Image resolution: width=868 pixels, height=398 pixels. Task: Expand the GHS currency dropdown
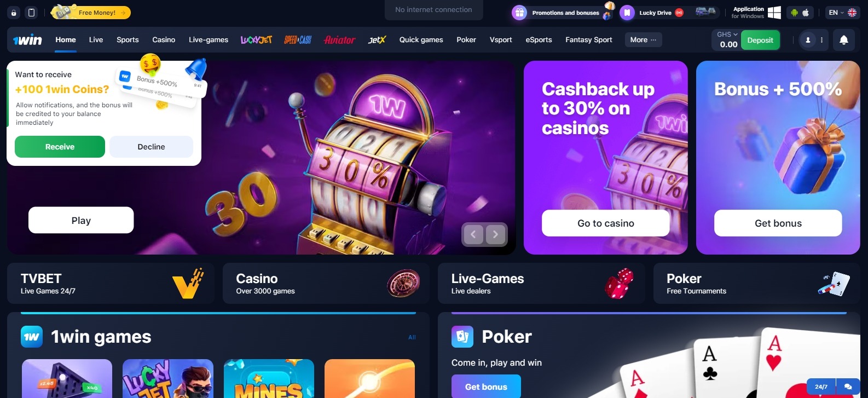tap(727, 34)
